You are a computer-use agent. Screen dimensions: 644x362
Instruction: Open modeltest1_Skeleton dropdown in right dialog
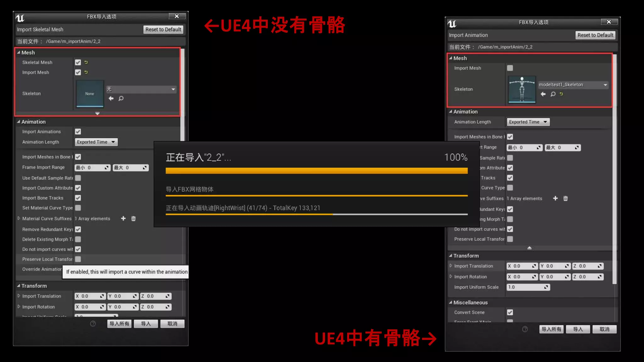tap(573, 85)
